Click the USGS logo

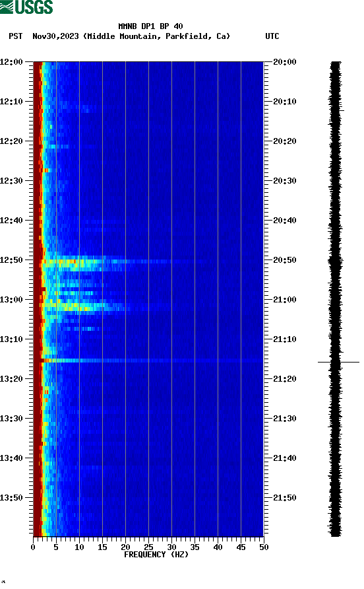26,7
